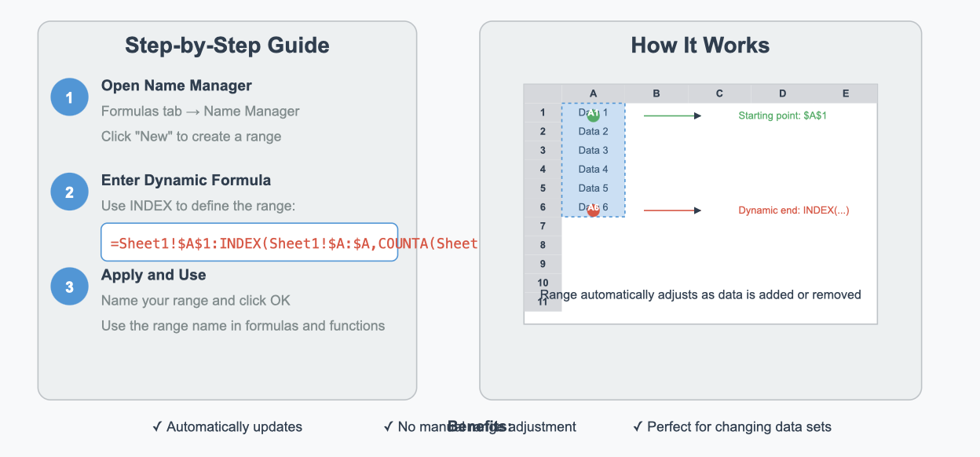Click the green starting point marker dot
Image resolution: width=980 pixels, height=457 pixels.
[x=593, y=115]
